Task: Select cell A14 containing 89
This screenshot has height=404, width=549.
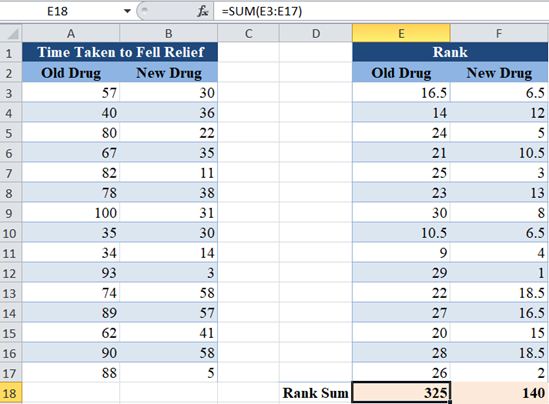Action: tap(71, 312)
